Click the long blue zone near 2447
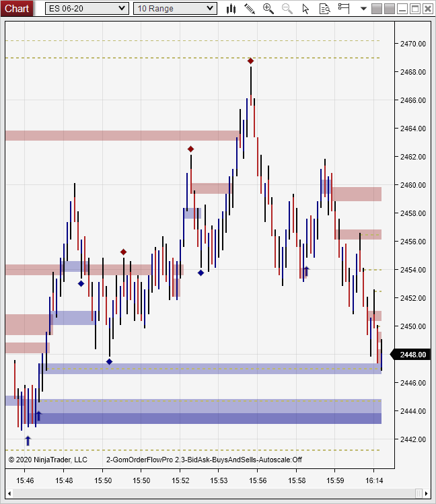Viewport: 436px width, 504px height. coord(210,369)
